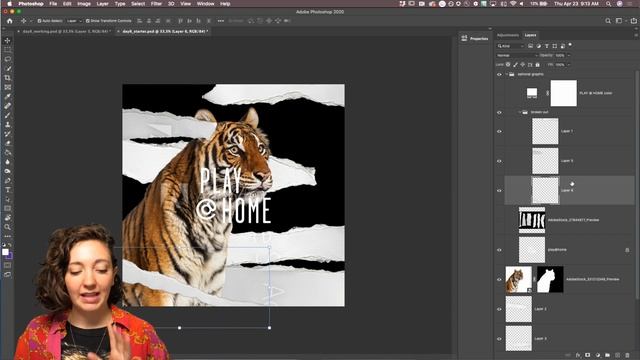Screen dimensions: 640x360
Task: Filter layers by pixel layers icon
Action: coord(531,46)
